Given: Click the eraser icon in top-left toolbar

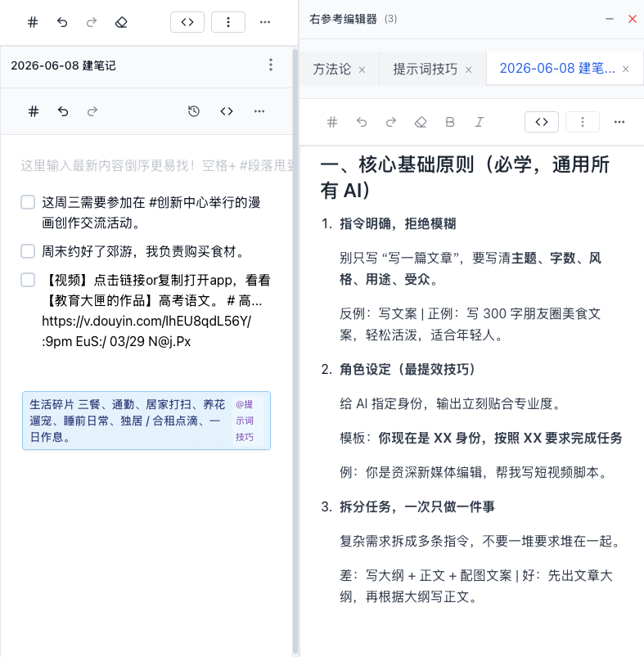Looking at the screenshot, I should tap(121, 22).
